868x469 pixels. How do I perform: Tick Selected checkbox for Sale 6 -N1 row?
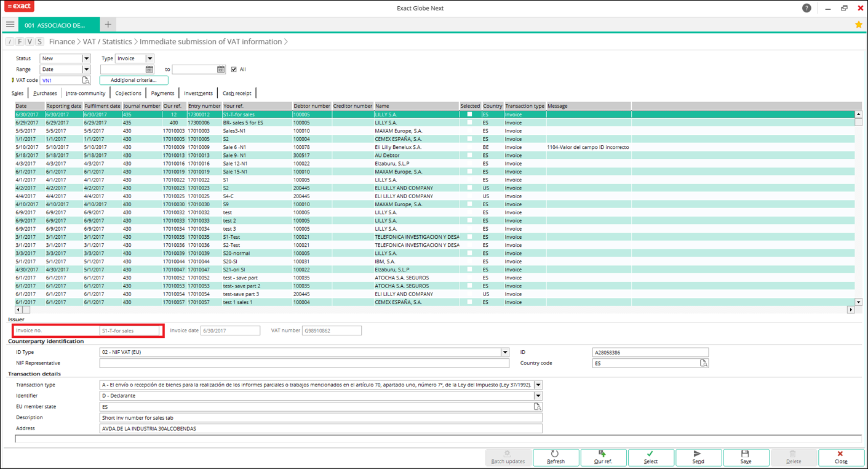pyautogui.click(x=470, y=147)
